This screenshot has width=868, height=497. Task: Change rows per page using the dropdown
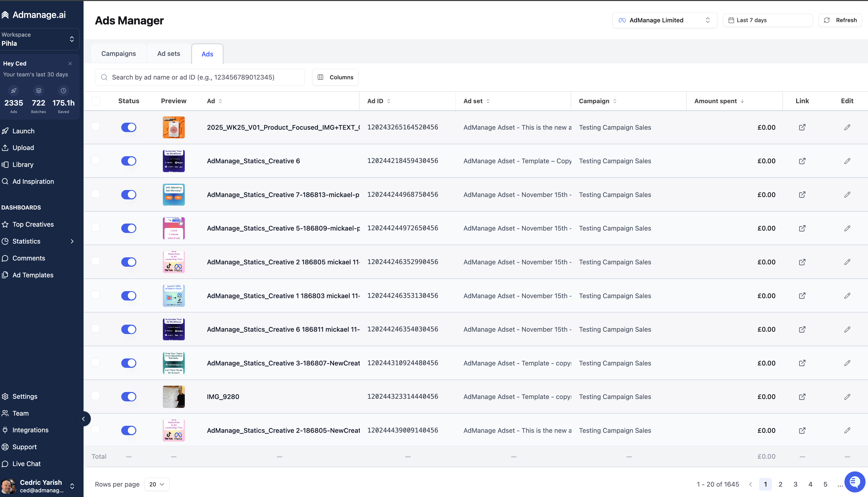pos(156,484)
